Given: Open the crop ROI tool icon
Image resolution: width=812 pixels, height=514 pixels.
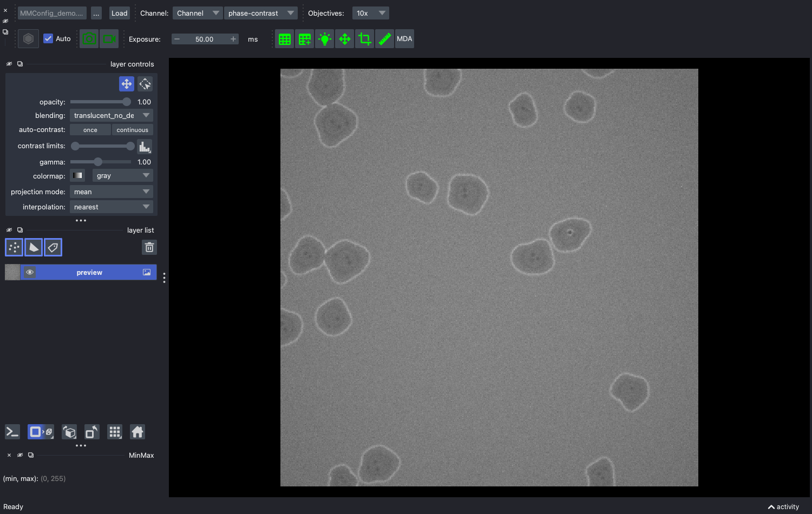Looking at the screenshot, I should (365, 39).
